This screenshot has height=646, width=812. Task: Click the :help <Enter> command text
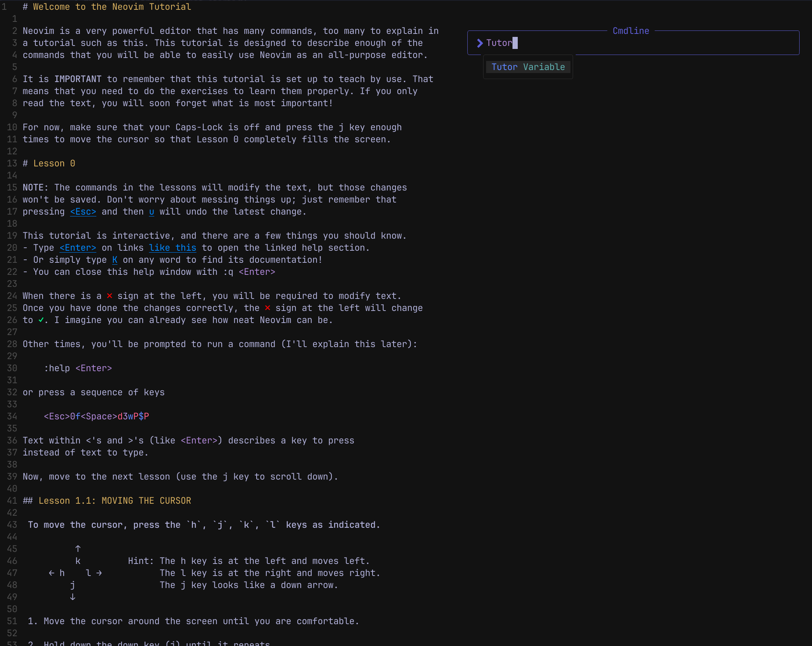click(x=78, y=368)
